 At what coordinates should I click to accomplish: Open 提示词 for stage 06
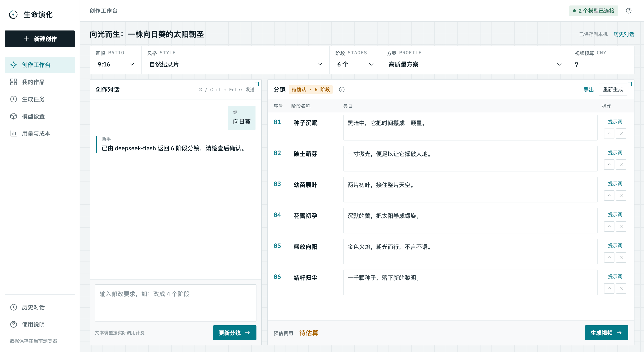(x=615, y=277)
